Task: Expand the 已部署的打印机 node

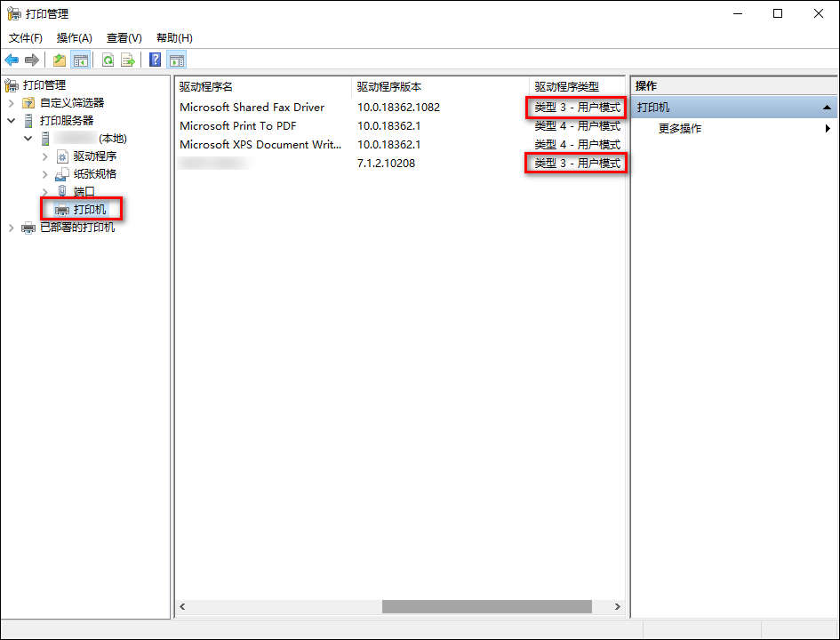Action: point(12,228)
